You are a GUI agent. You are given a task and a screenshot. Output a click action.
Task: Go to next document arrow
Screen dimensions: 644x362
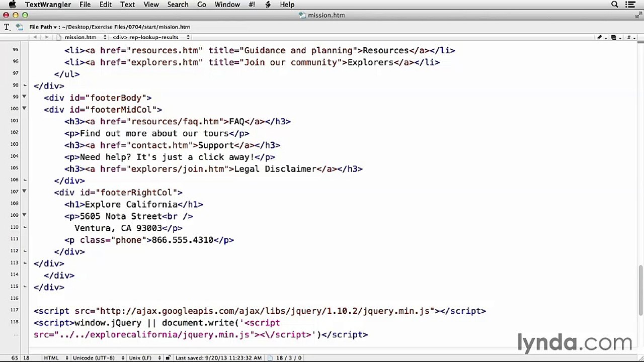coord(46,37)
